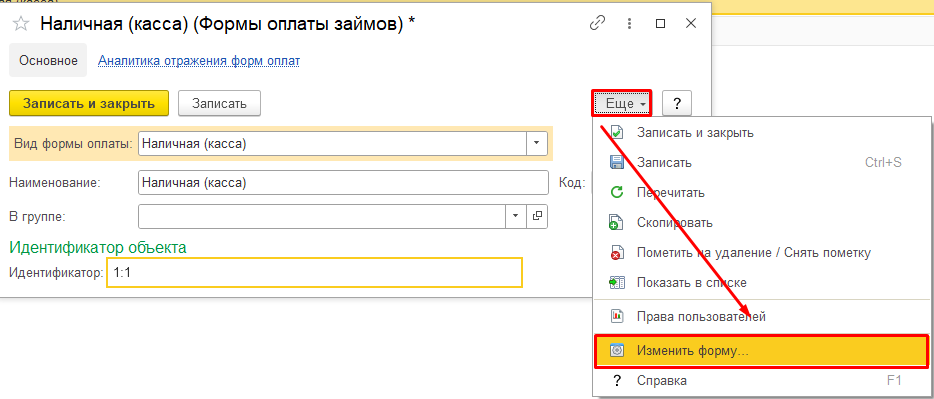The height and width of the screenshot is (399, 934).
Task: Click the Записать button in toolbar
Action: click(219, 103)
